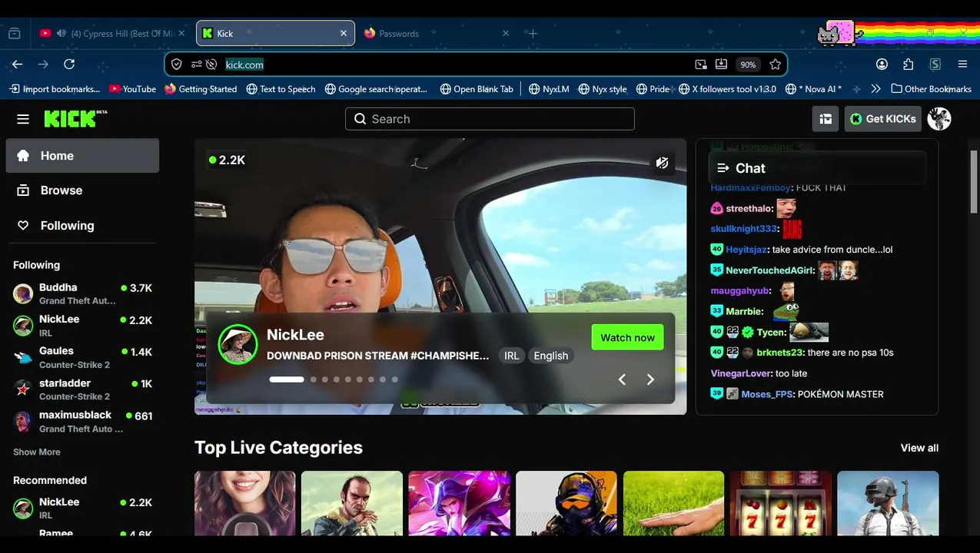Open the Other Bookmarks folder
Image resolution: width=980 pixels, height=553 pixels.
click(x=931, y=89)
